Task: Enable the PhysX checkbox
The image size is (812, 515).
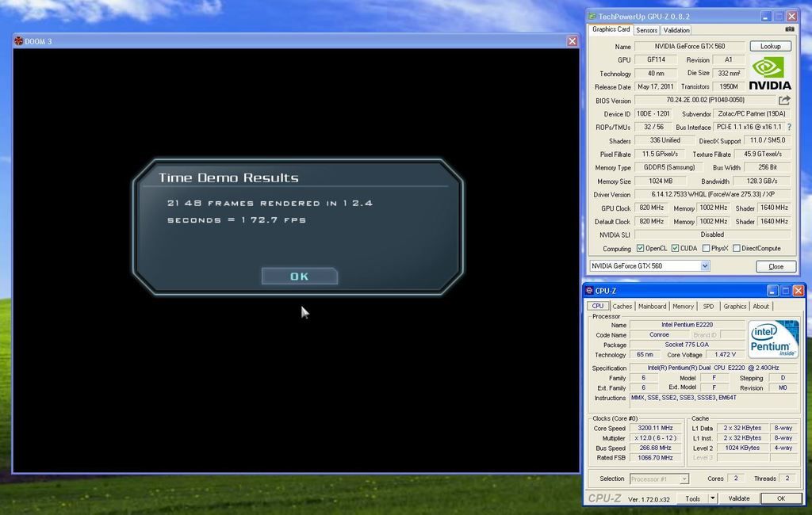Action: point(706,249)
